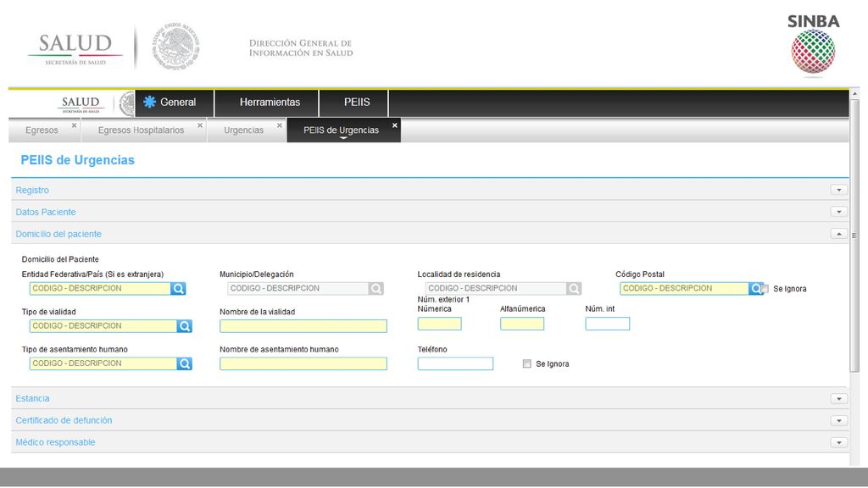Viewport: 868px width, 488px height.
Task: Expand the Certificado de defunción section arrow
Action: 838,420
